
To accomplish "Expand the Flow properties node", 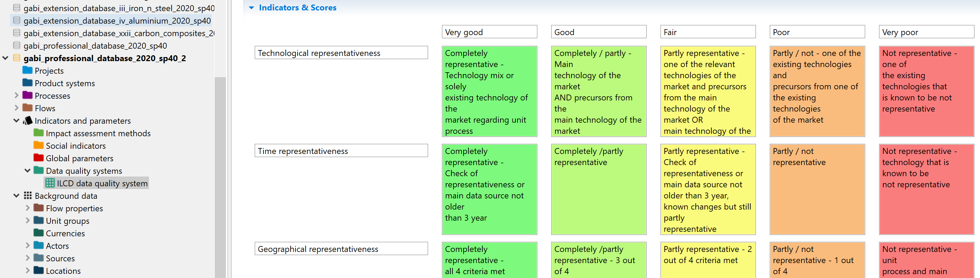I will click(27, 208).
